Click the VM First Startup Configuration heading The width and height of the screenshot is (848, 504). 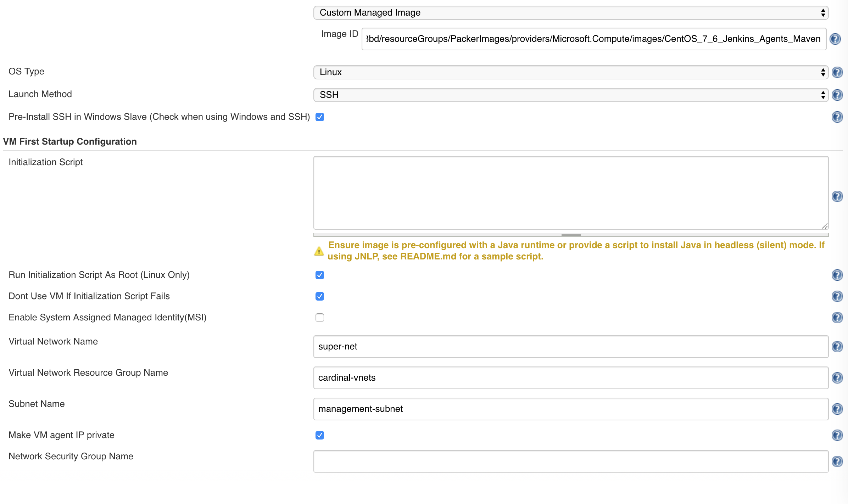pyautogui.click(x=70, y=141)
